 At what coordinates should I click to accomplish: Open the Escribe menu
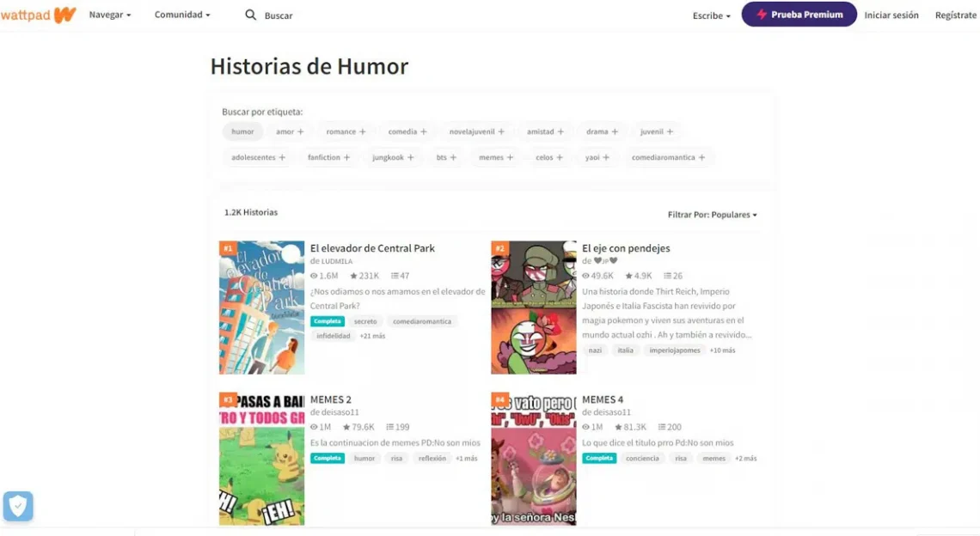pyautogui.click(x=711, y=15)
